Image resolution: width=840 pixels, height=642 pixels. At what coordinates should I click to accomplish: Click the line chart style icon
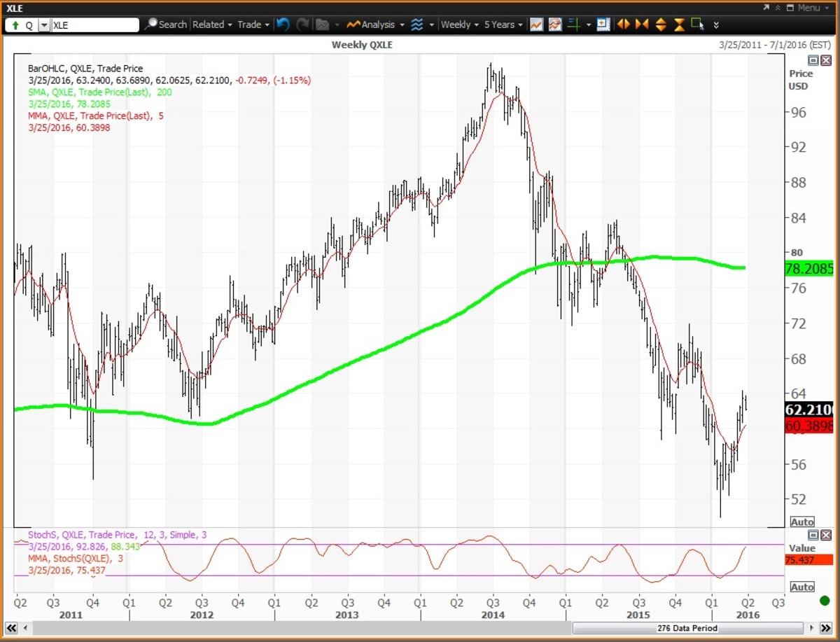pyautogui.click(x=536, y=25)
